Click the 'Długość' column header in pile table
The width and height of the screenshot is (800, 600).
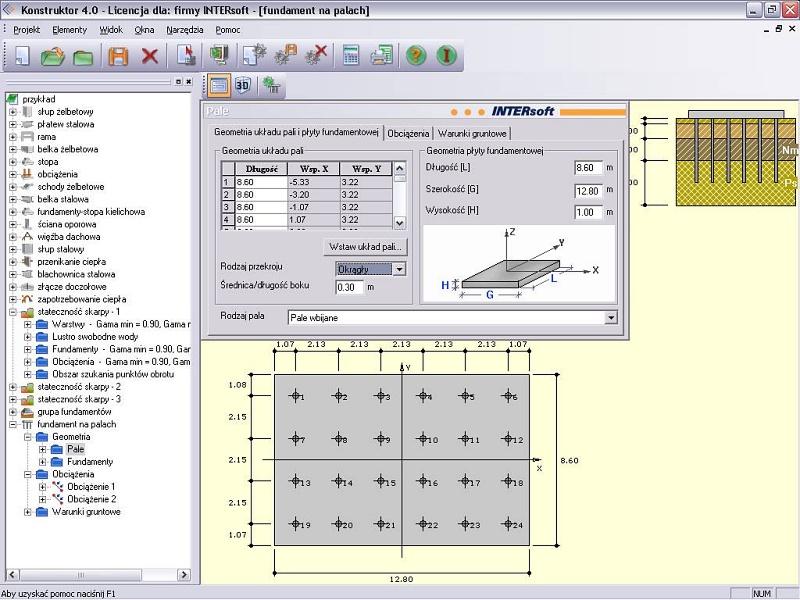261,169
